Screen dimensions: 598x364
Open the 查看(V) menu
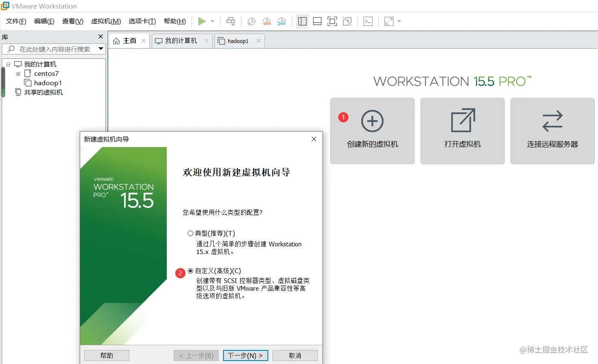click(73, 21)
